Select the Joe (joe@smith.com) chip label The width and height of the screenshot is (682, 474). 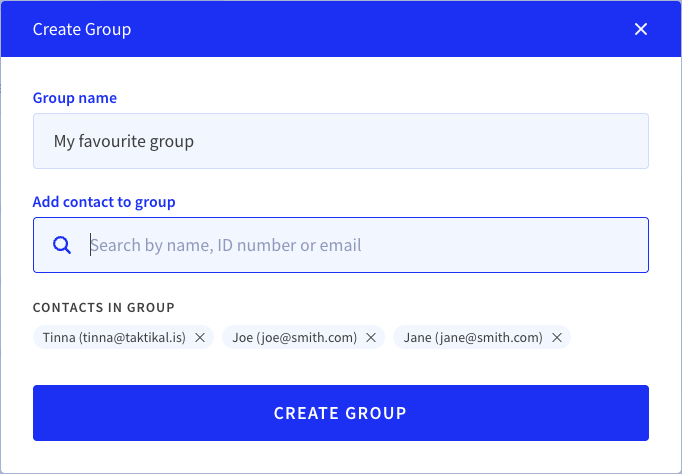tap(294, 337)
